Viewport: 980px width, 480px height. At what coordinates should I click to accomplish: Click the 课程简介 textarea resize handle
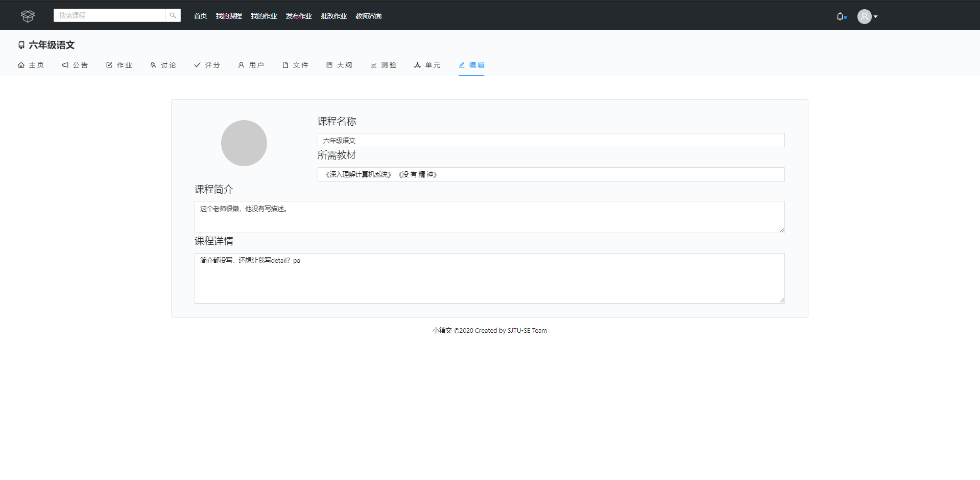coord(782,230)
